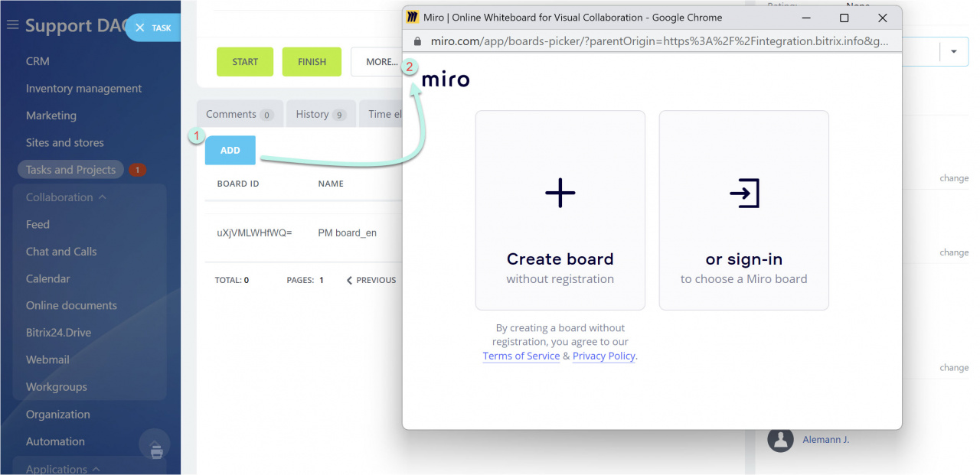The height and width of the screenshot is (475, 980).
Task: Choose Create board without registration
Action: pyautogui.click(x=560, y=210)
